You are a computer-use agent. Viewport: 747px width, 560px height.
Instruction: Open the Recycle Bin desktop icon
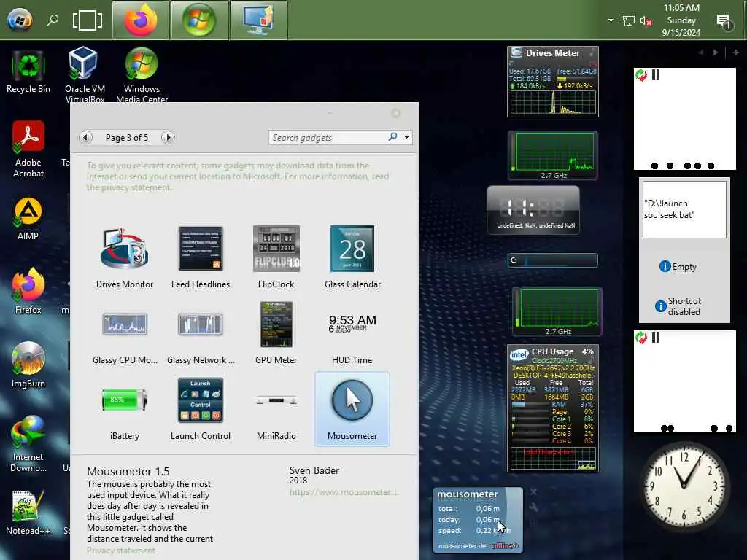(x=28, y=71)
